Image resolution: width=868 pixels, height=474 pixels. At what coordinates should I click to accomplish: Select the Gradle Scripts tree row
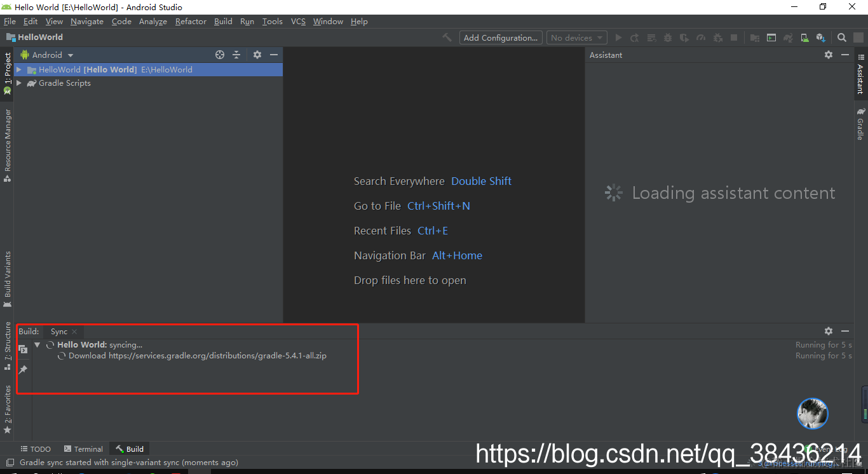(x=148, y=83)
